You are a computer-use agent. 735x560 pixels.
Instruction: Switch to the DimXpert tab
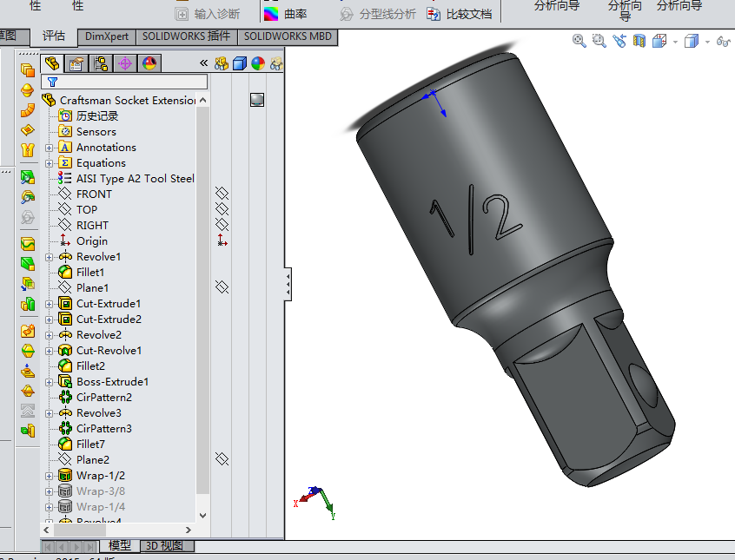(107, 36)
